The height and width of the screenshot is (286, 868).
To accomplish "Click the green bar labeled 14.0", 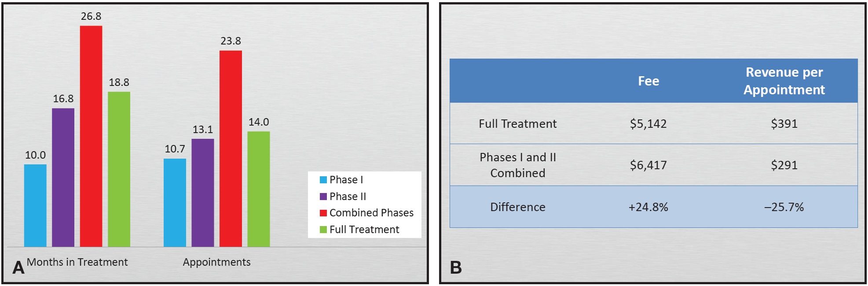I will (x=259, y=189).
